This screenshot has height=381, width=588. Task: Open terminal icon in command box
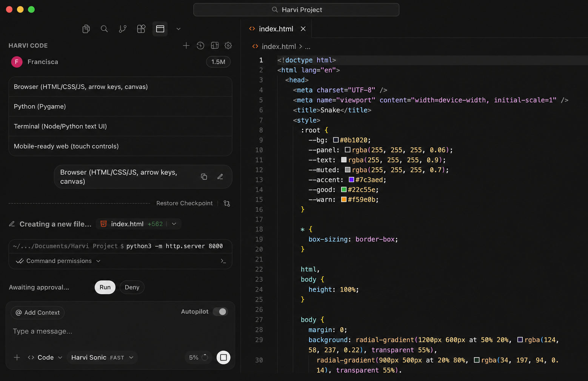pos(223,261)
